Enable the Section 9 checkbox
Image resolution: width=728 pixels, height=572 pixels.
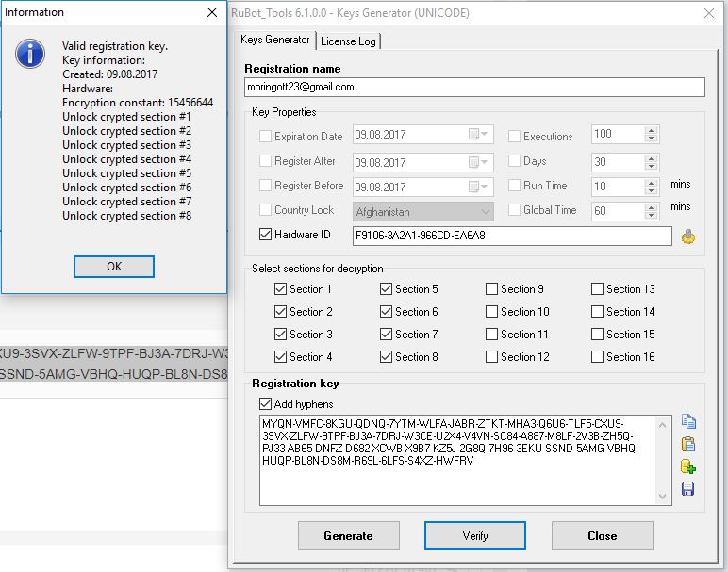click(x=492, y=289)
